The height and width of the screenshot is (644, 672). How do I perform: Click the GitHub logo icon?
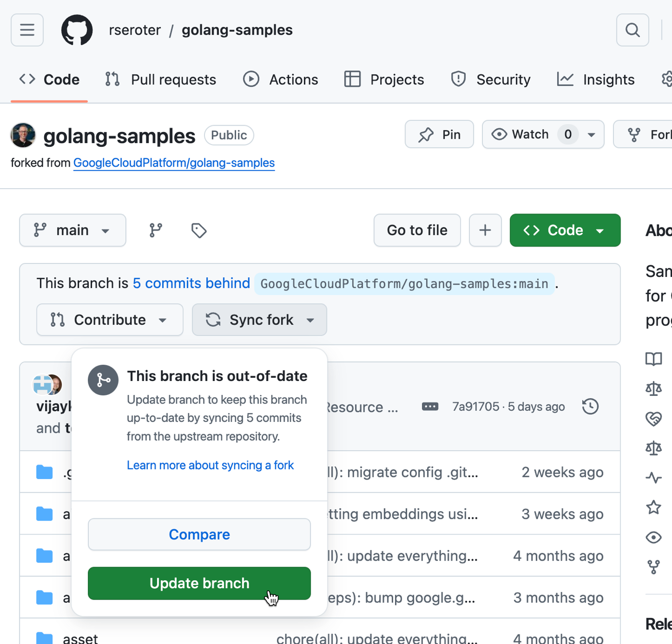pos(77,30)
